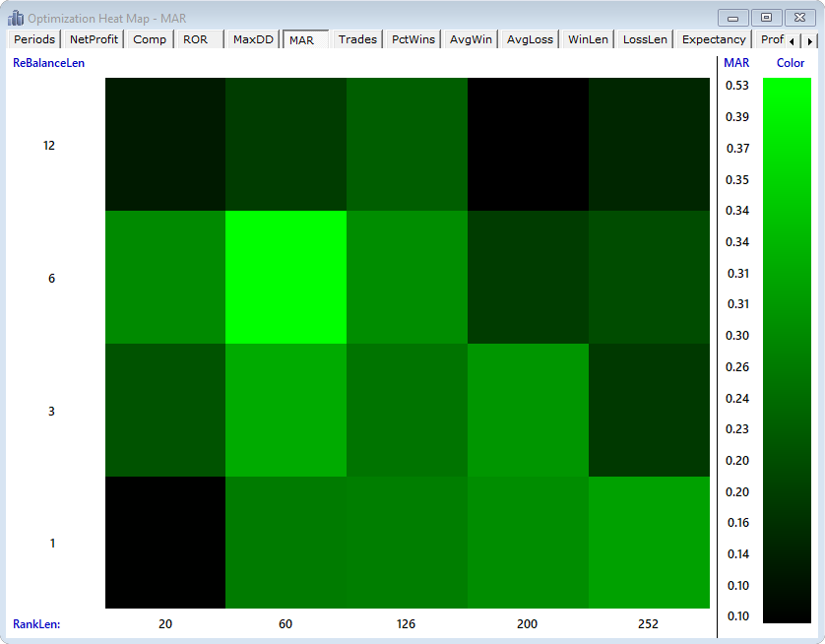Image resolution: width=825 pixels, height=644 pixels.
Task: Select the MAR tab
Action: pyautogui.click(x=306, y=39)
